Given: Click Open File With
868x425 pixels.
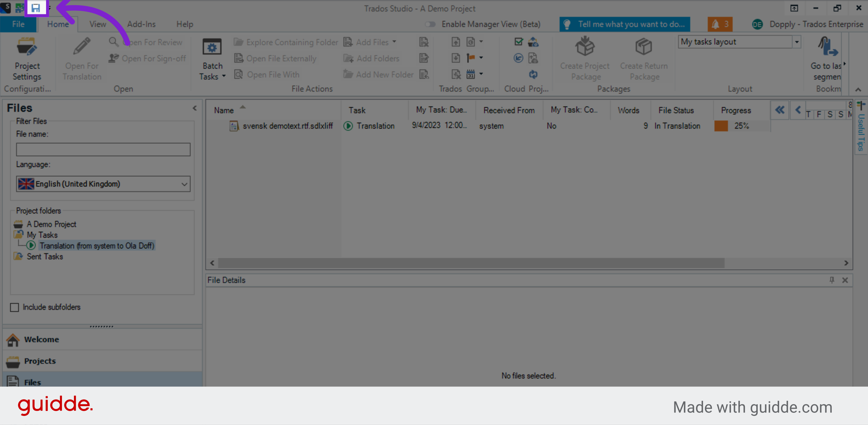Looking at the screenshot, I should (267, 74).
